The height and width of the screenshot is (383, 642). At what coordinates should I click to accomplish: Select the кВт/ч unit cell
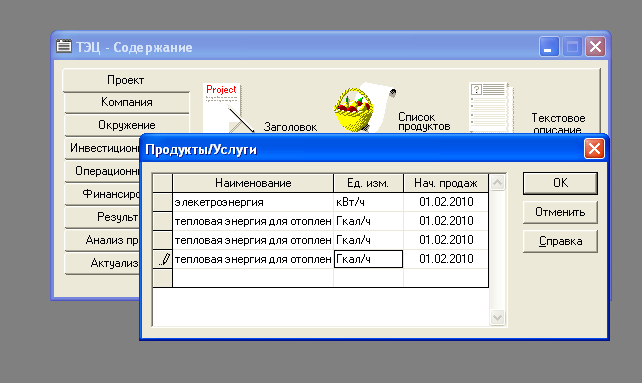(368, 202)
